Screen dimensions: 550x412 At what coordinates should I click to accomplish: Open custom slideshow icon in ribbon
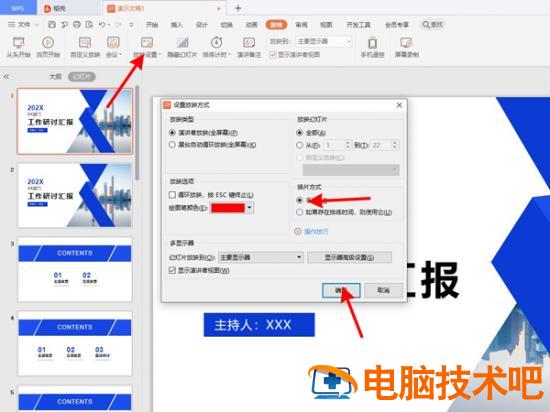pyautogui.click(x=85, y=43)
